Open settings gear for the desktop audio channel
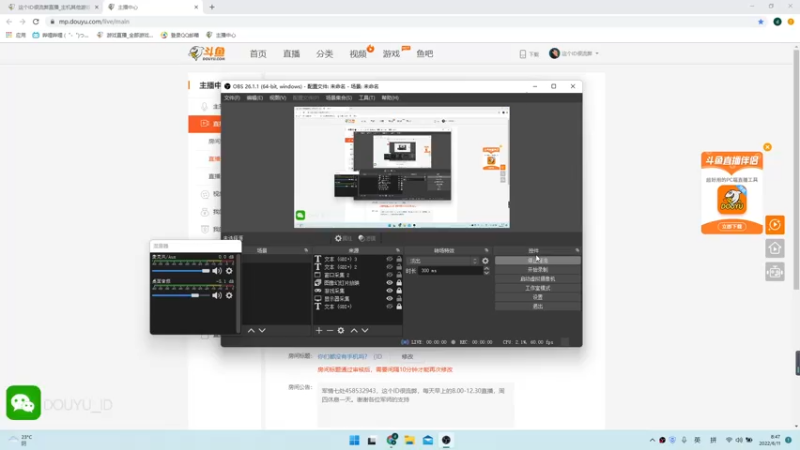This screenshot has width=800, height=450. [229, 295]
